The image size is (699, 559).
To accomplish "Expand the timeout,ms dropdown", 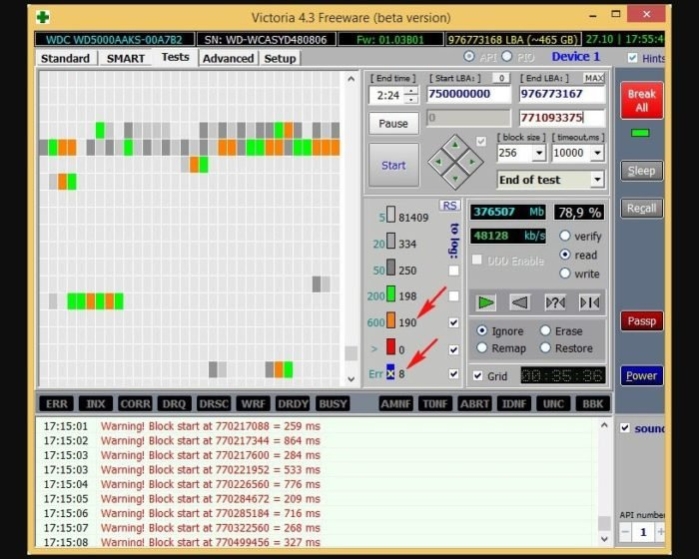I will [x=597, y=153].
